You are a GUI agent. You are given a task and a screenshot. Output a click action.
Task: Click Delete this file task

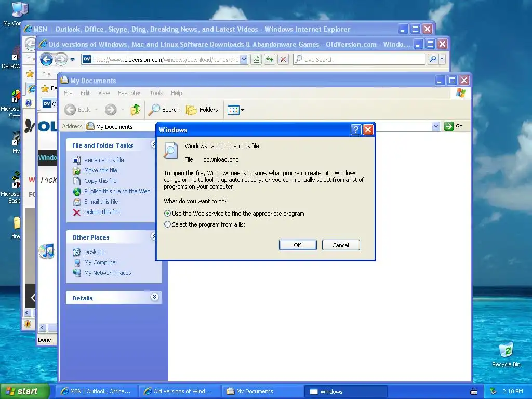102,212
